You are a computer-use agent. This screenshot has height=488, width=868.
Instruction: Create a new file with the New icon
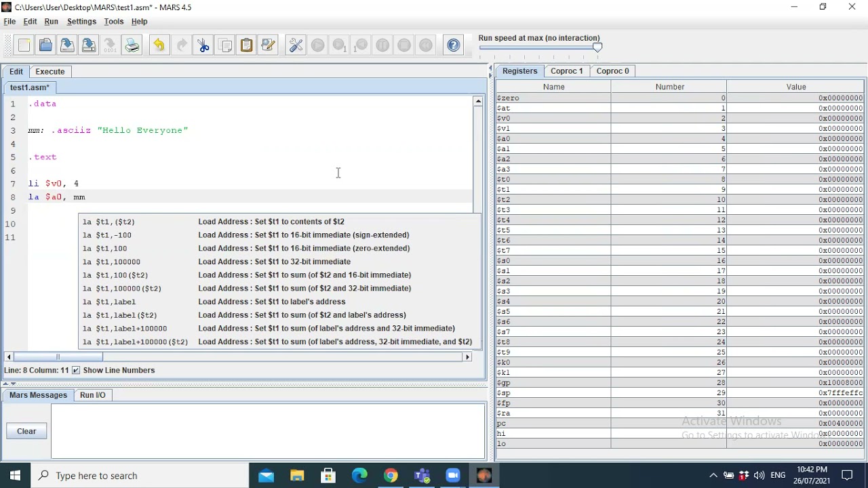[x=24, y=45]
